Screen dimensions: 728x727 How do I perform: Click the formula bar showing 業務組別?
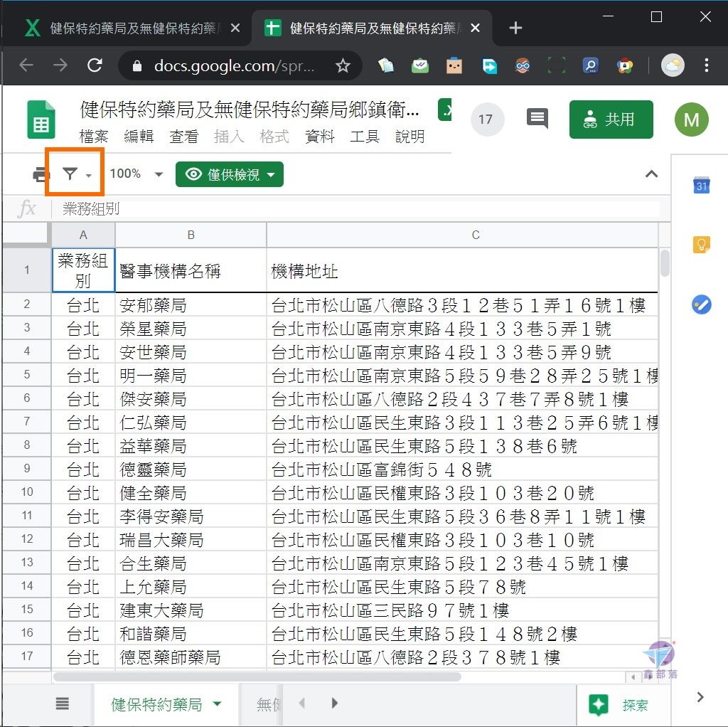[360, 208]
